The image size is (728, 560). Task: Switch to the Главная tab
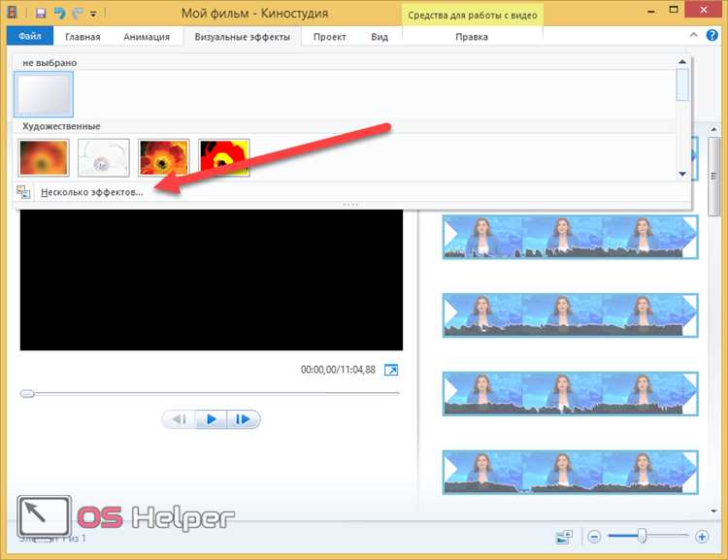pos(83,37)
